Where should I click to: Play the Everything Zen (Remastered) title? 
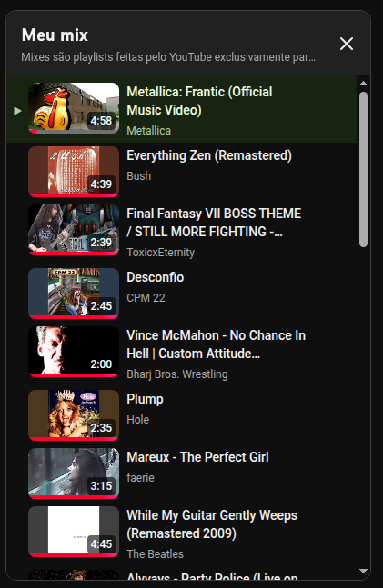[x=209, y=155]
